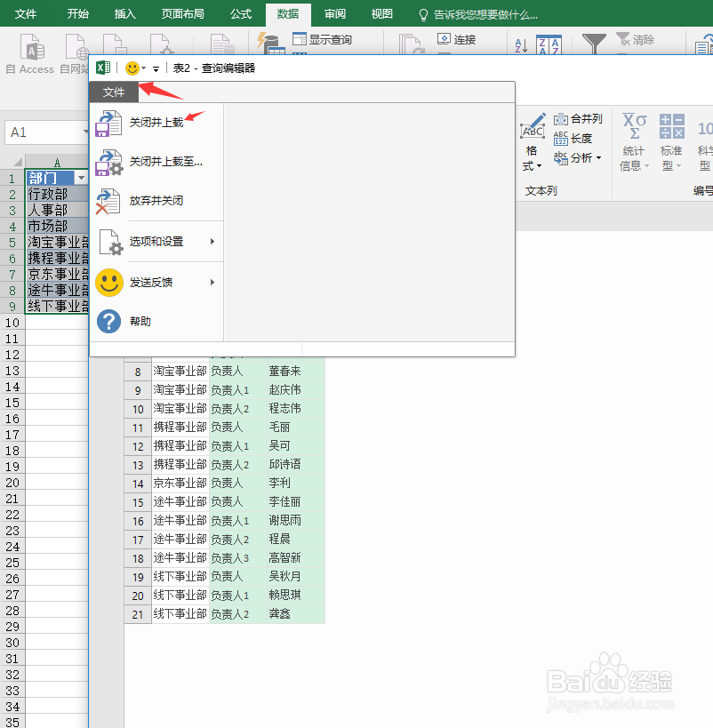
Task: Click the Discard & Close icon with red X
Action: tap(108, 202)
